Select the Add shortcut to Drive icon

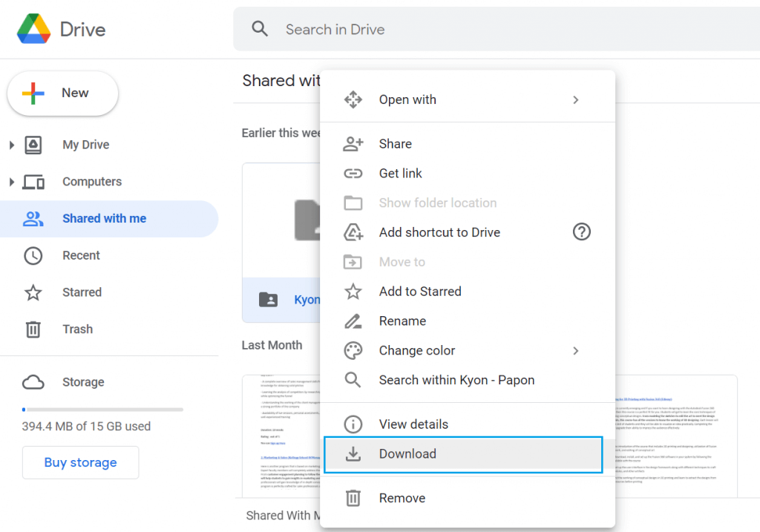[354, 231]
